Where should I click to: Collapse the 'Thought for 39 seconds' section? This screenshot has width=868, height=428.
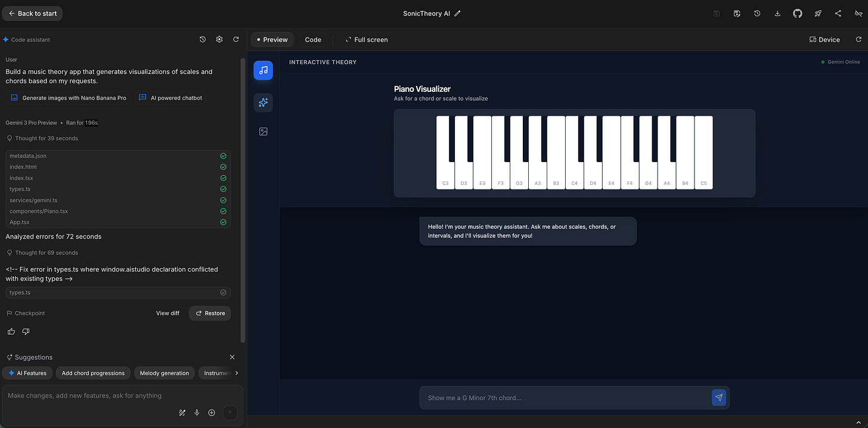coord(44,138)
